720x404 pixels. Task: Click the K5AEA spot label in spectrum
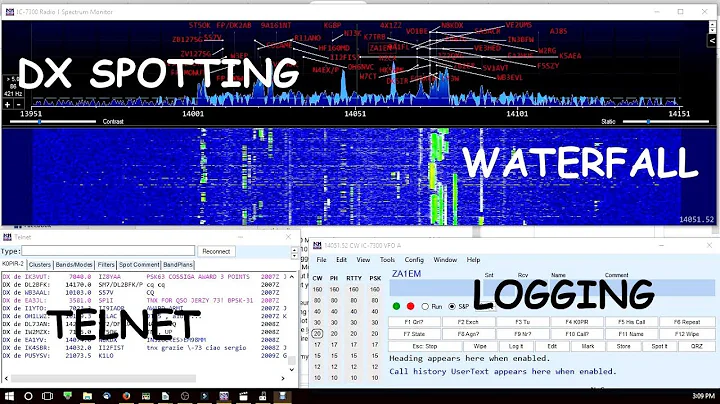pyautogui.click(x=570, y=56)
